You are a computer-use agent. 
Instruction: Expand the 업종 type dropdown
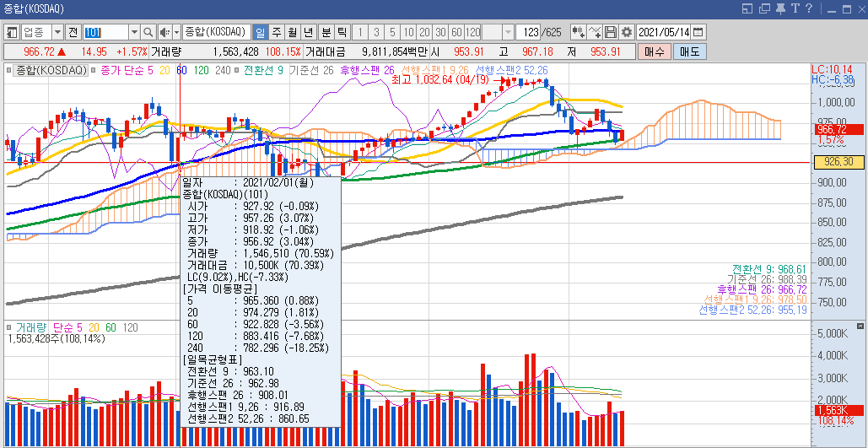[x=58, y=32]
